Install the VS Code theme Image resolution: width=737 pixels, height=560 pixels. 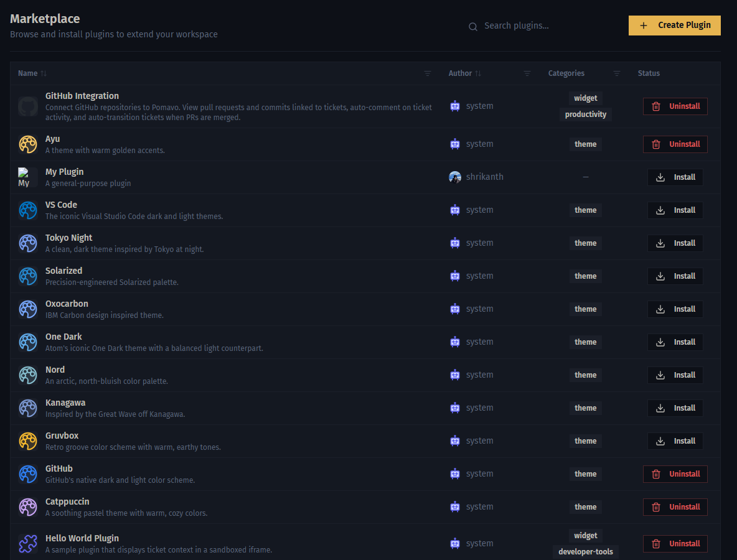(x=675, y=210)
